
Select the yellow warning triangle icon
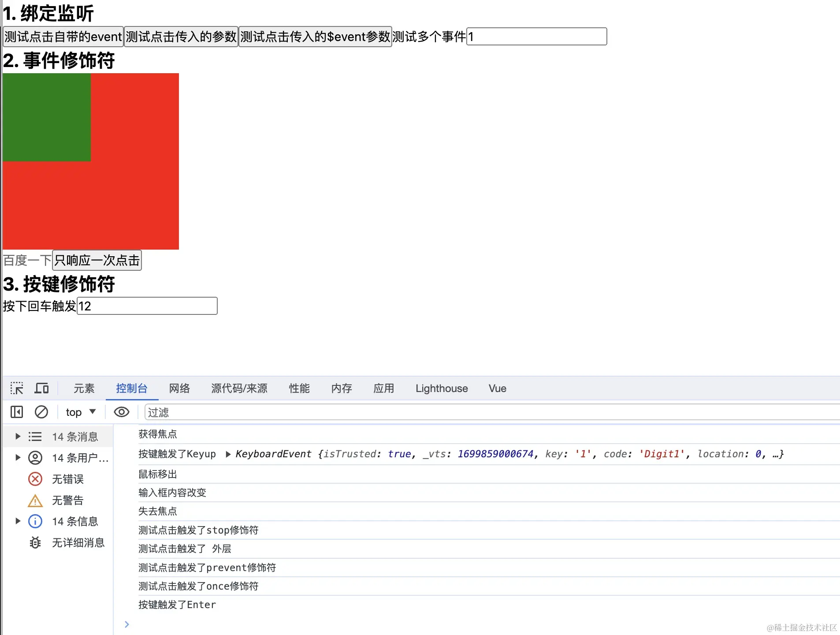(x=35, y=501)
